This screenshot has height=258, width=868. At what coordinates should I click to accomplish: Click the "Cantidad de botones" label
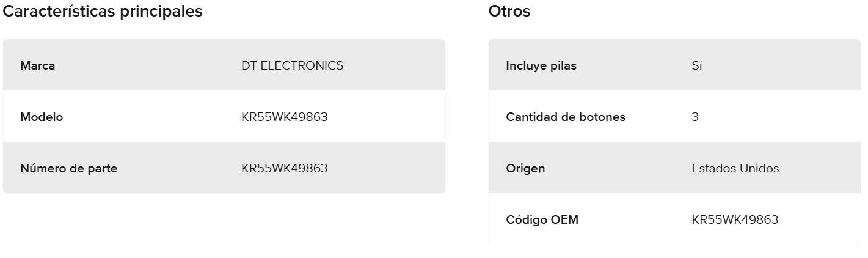click(566, 117)
